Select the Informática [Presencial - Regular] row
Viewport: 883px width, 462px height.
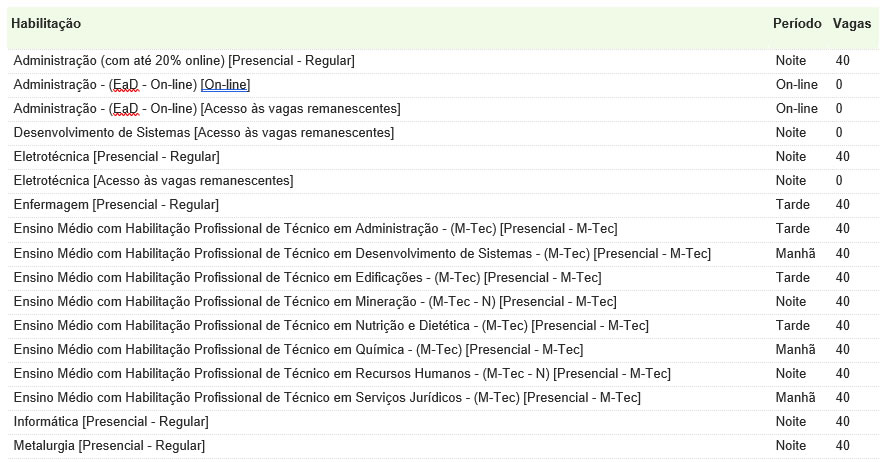111,421
